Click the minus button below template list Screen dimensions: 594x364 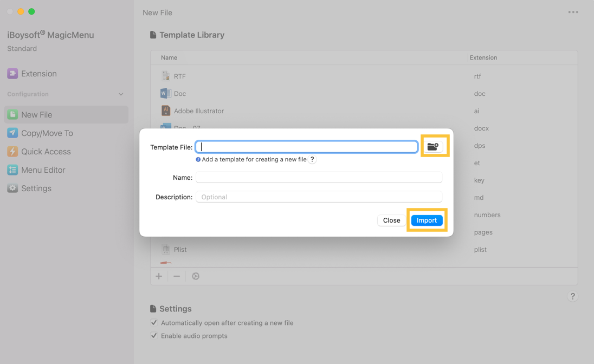(x=177, y=276)
